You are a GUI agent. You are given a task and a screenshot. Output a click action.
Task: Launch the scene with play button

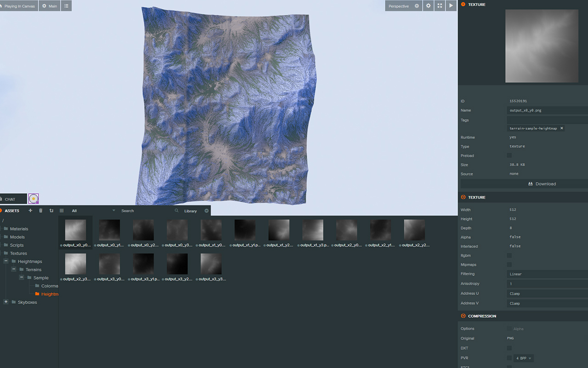(x=451, y=6)
